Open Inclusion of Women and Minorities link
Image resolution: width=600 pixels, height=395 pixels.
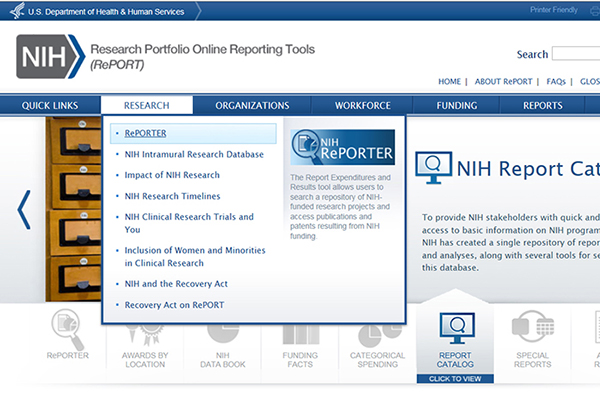(195, 256)
